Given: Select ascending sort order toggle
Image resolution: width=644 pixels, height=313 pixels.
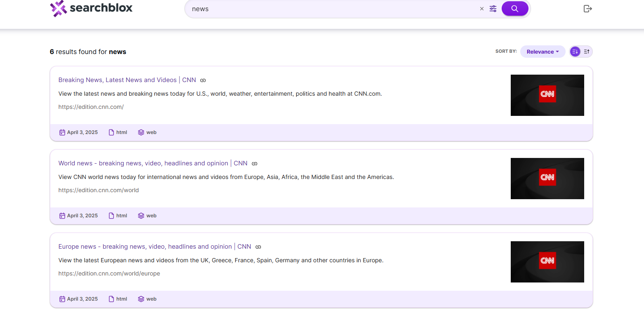Looking at the screenshot, I should 587,52.
